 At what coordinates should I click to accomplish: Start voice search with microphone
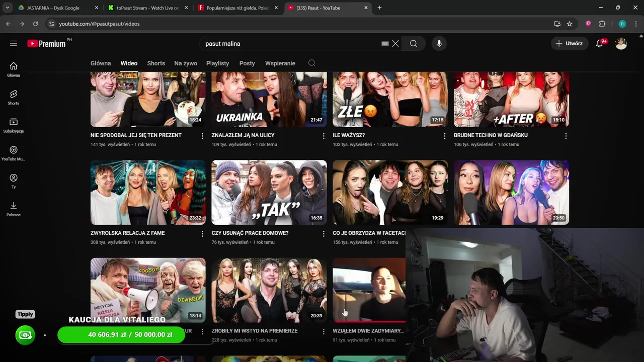click(439, 44)
